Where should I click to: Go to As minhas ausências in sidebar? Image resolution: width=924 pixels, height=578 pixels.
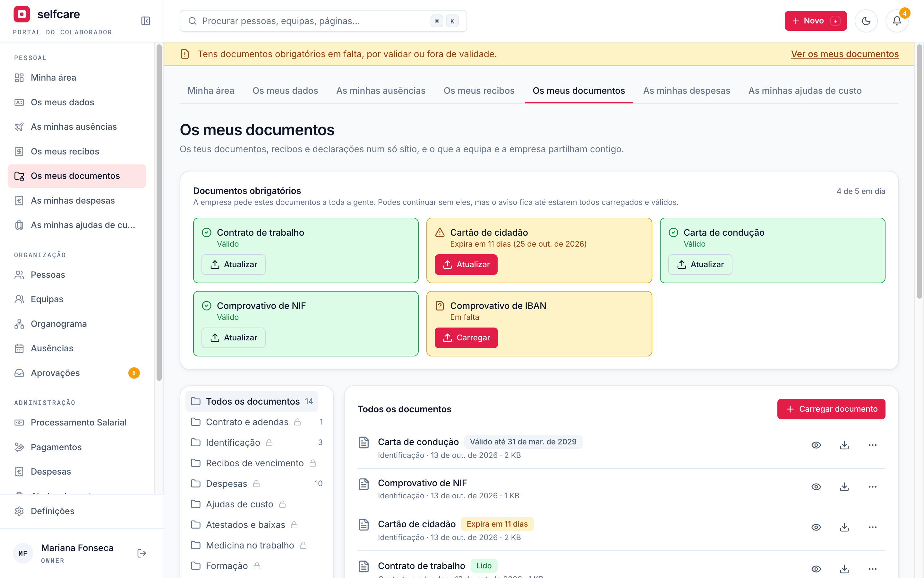click(77, 127)
